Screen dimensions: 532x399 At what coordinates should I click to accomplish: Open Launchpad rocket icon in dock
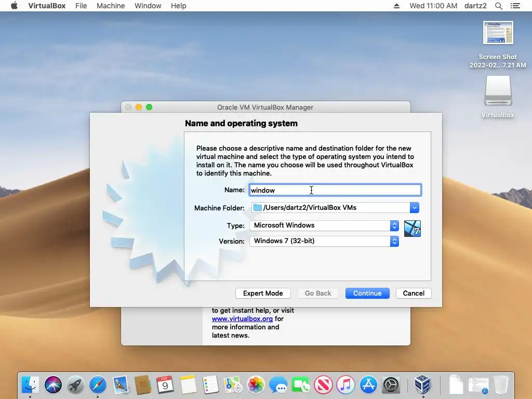[75, 385]
